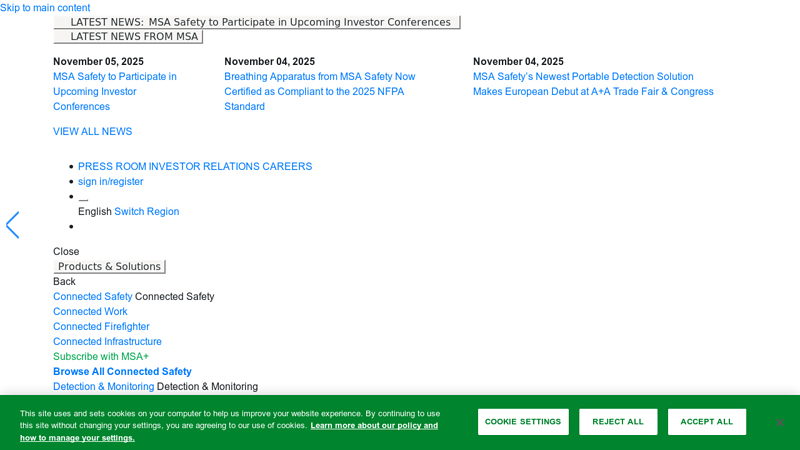Open the Connected Infrastructure menu link
This screenshot has width=800, height=450.
107,341
